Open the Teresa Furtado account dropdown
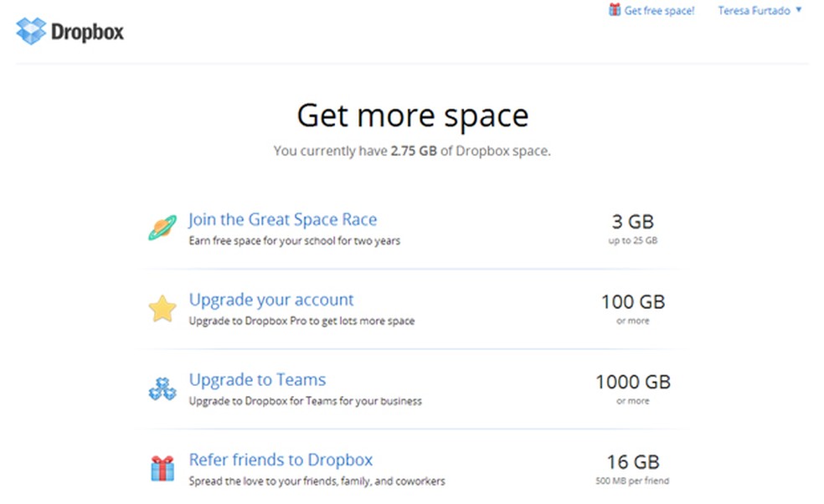Viewport: 824px width, 504px height. 754,11
